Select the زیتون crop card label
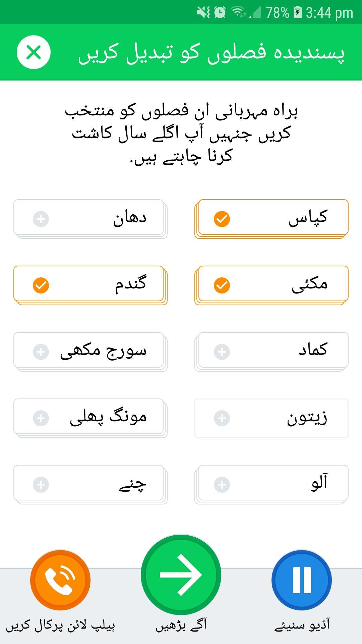The height and width of the screenshot is (644, 362). (307, 418)
